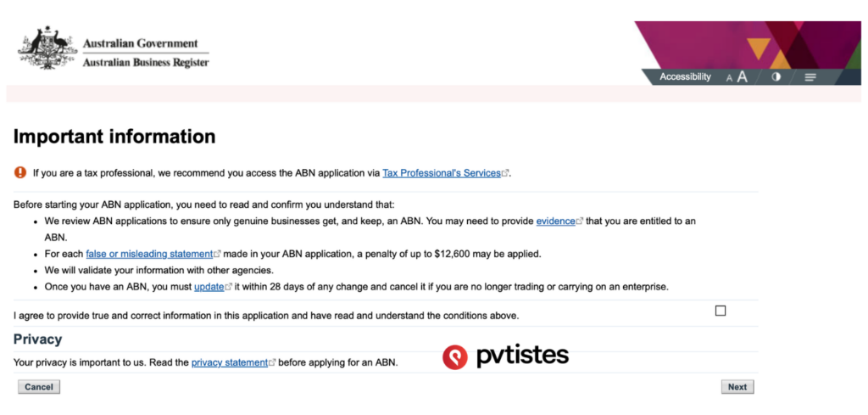Click the pvtistes logo watermark
Viewport: 868px width, 415px height.
(505, 356)
